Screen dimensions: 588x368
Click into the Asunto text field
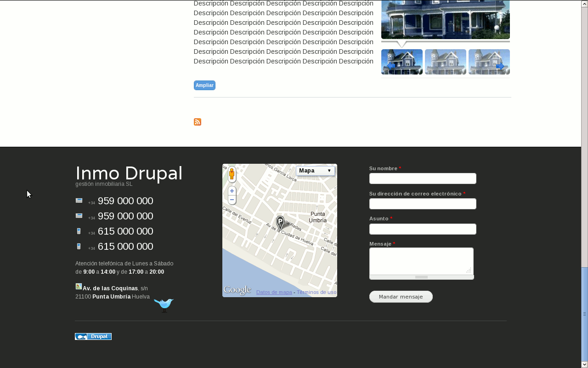(x=423, y=229)
